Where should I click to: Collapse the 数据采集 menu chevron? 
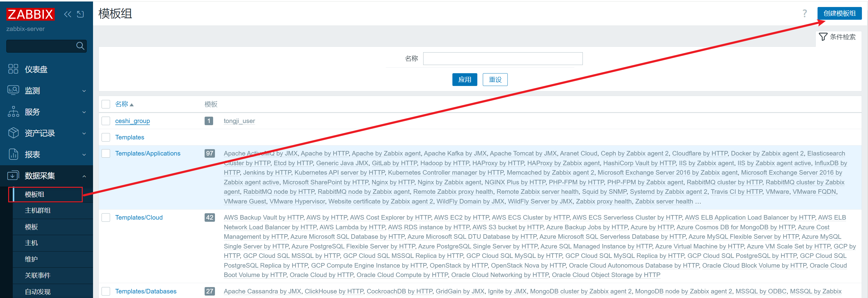click(84, 176)
